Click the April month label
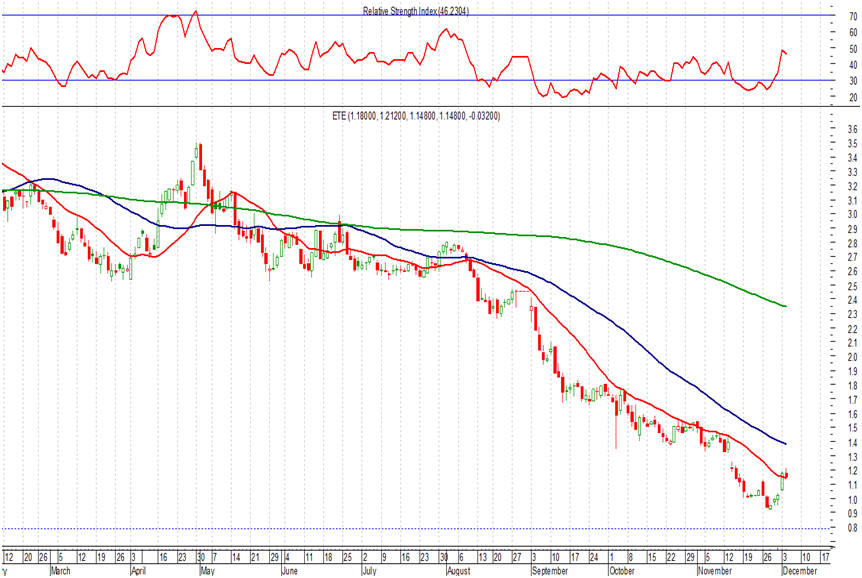Image resolution: width=862 pixels, height=578 pixels. 139,571
